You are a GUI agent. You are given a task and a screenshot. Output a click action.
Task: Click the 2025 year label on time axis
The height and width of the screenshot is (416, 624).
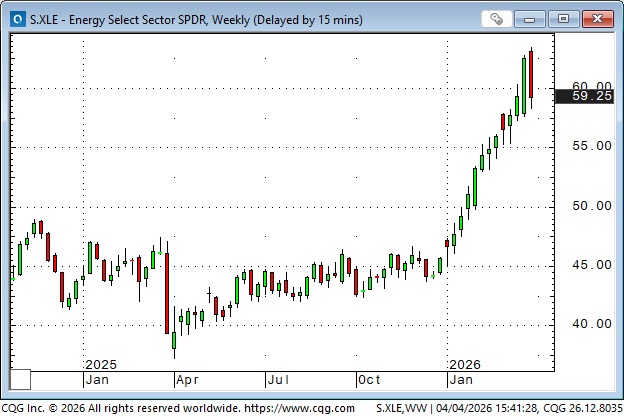tap(101, 364)
